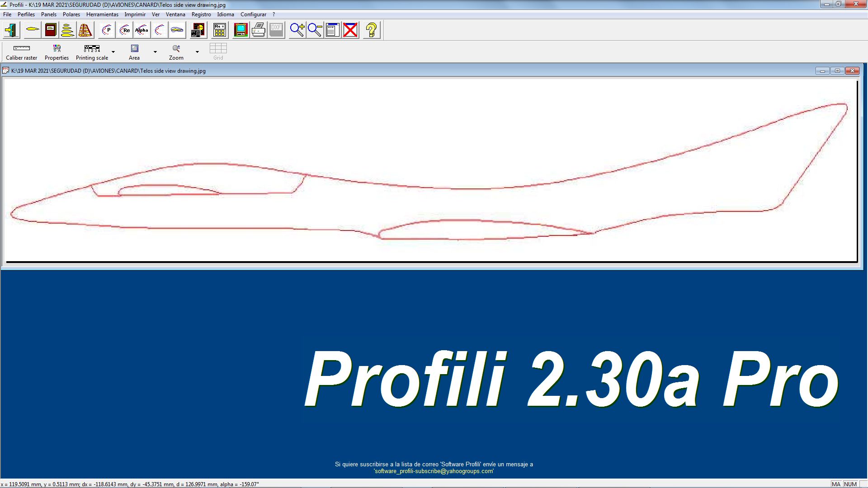The image size is (868, 488).
Task: Click the printer icon
Action: click(x=258, y=30)
